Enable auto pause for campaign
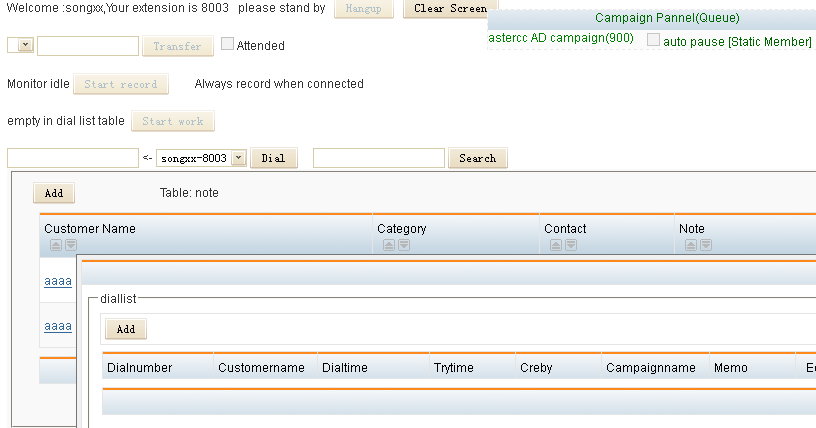 pyautogui.click(x=654, y=40)
